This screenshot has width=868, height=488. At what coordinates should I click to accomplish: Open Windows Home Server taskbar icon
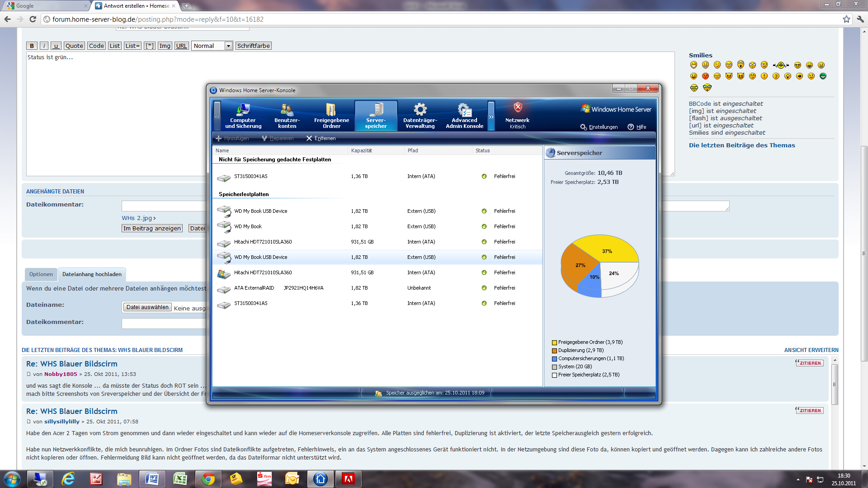pos(320,479)
